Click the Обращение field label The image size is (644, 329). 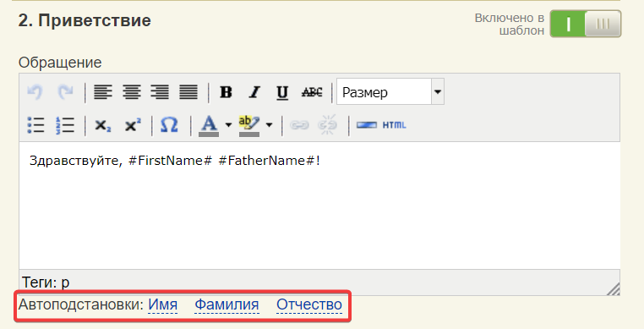[60, 63]
